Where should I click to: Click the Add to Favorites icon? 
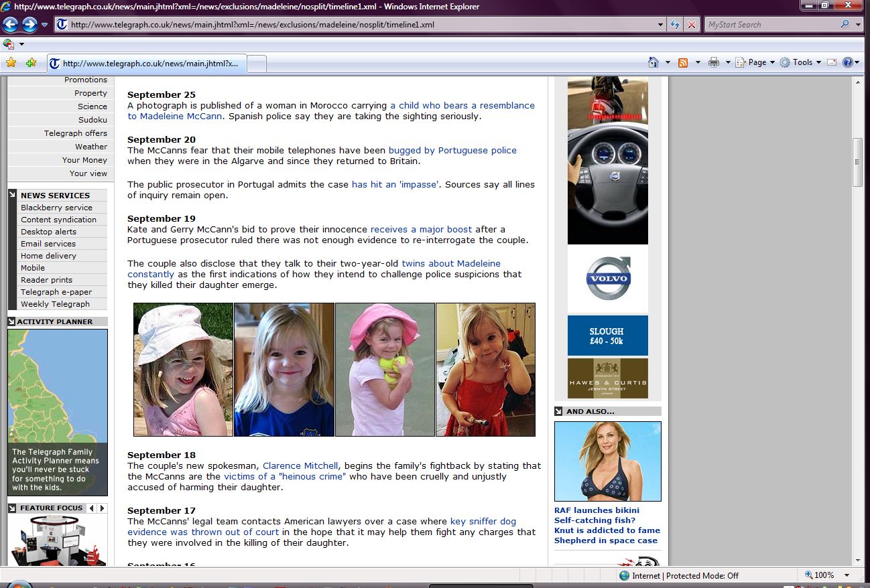(x=31, y=63)
